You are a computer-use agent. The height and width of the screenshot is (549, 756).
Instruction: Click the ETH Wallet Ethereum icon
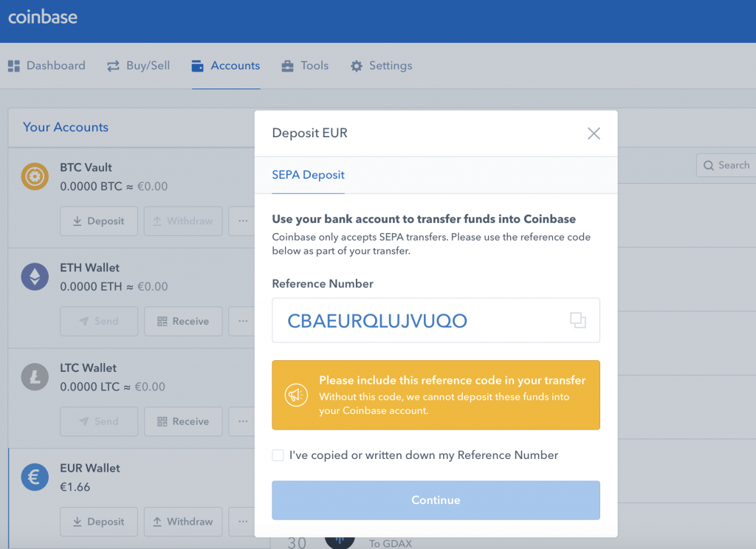click(35, 277)
